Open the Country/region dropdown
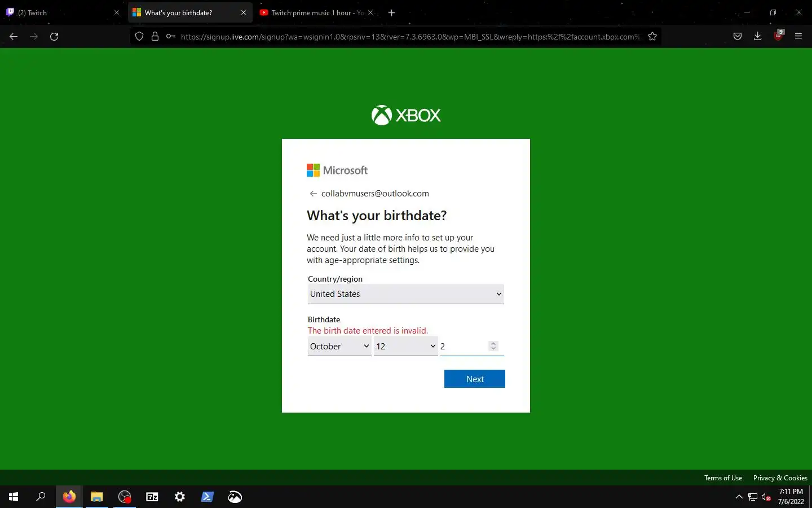The height and width of the screenshot is (508, 812). tap(406, 294)
